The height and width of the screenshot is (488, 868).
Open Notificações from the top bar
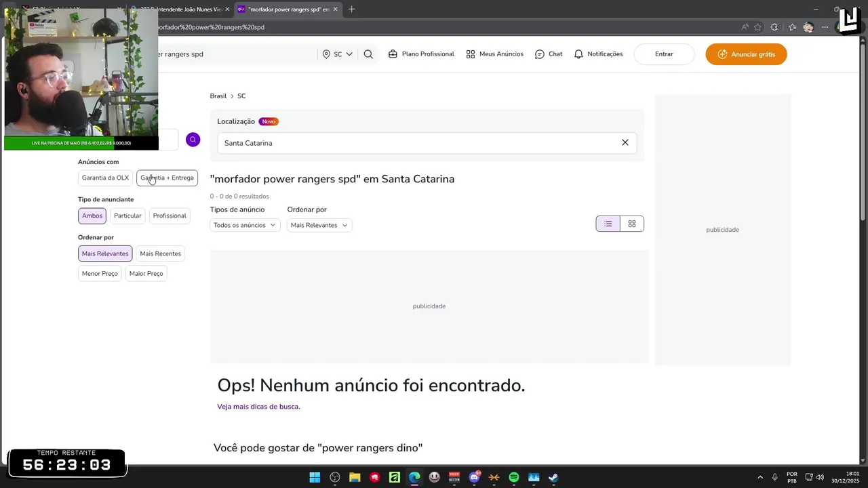point(598,54)
